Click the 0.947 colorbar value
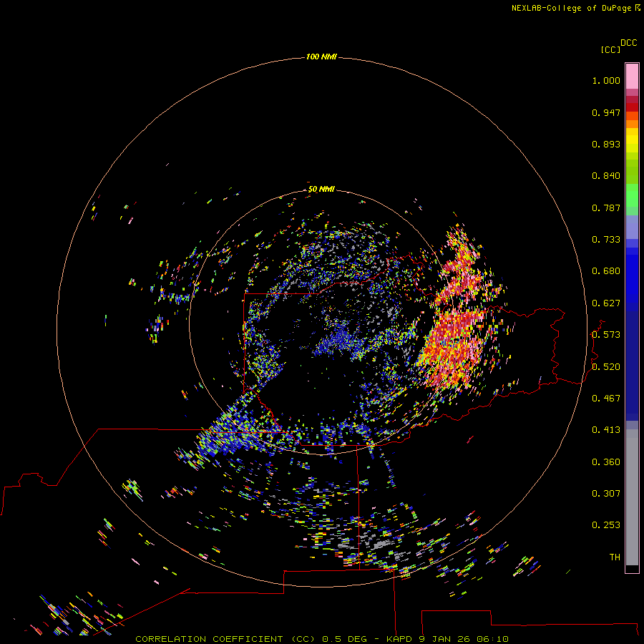 [x=606, y=112]
